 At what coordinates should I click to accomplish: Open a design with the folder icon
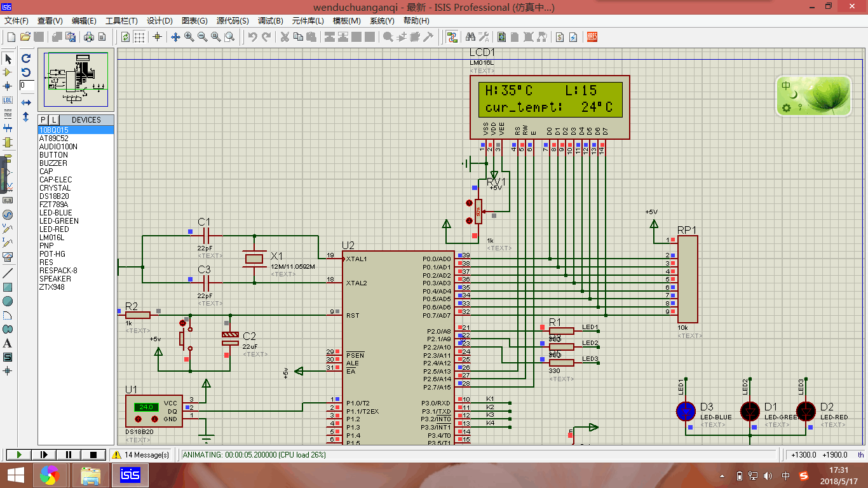(25, 37)
